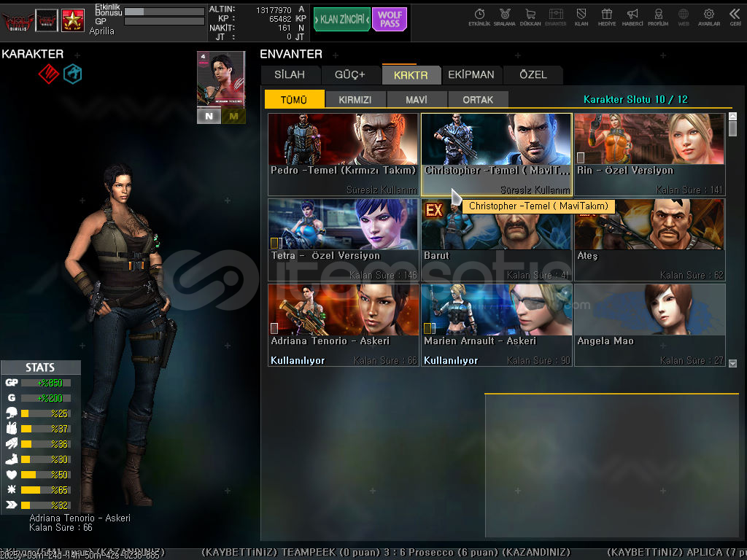747x560 pixels.
Task: Click the scroll up arrow of the character list
Action: 732,116
